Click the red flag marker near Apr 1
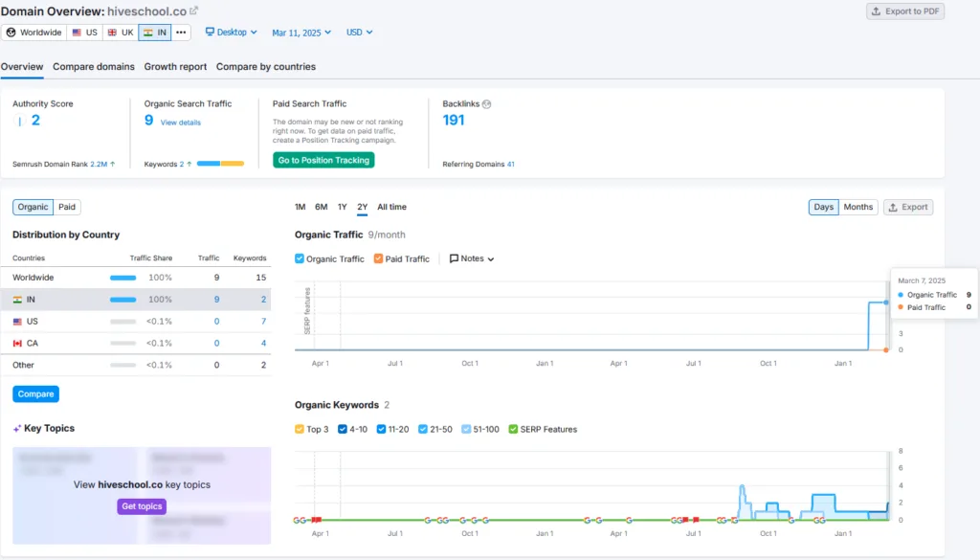Image resolution: width=980 pixels, height=560 pixels. [317, 520]
